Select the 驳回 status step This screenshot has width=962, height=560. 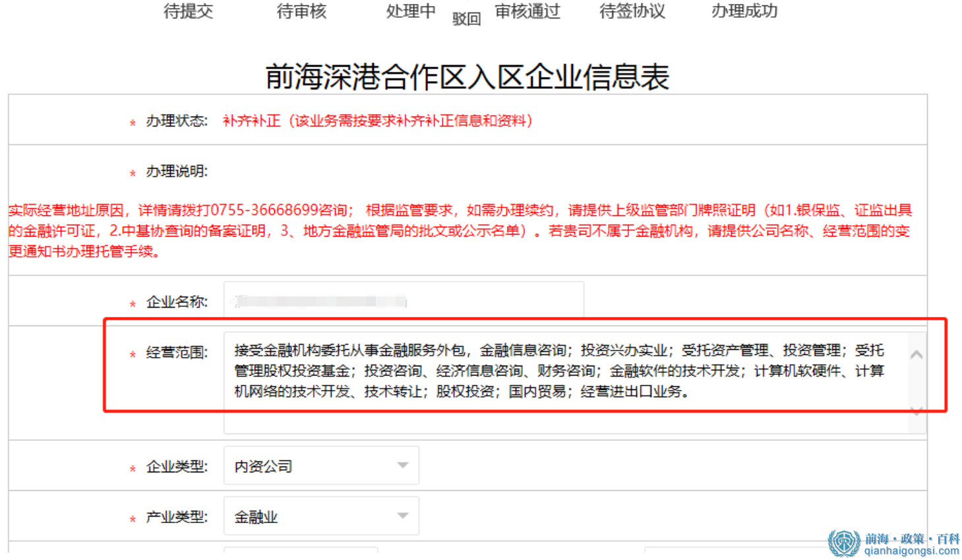click(466, 18)
